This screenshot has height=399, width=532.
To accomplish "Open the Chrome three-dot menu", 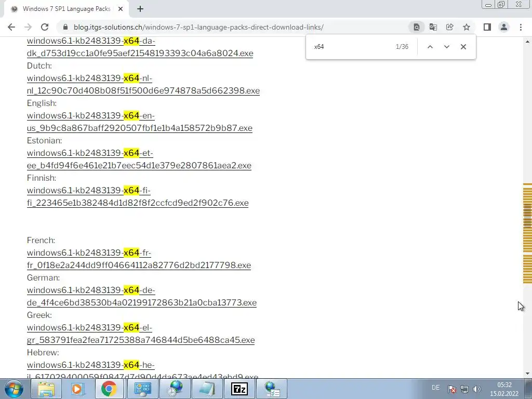I will tap(521, 27).
